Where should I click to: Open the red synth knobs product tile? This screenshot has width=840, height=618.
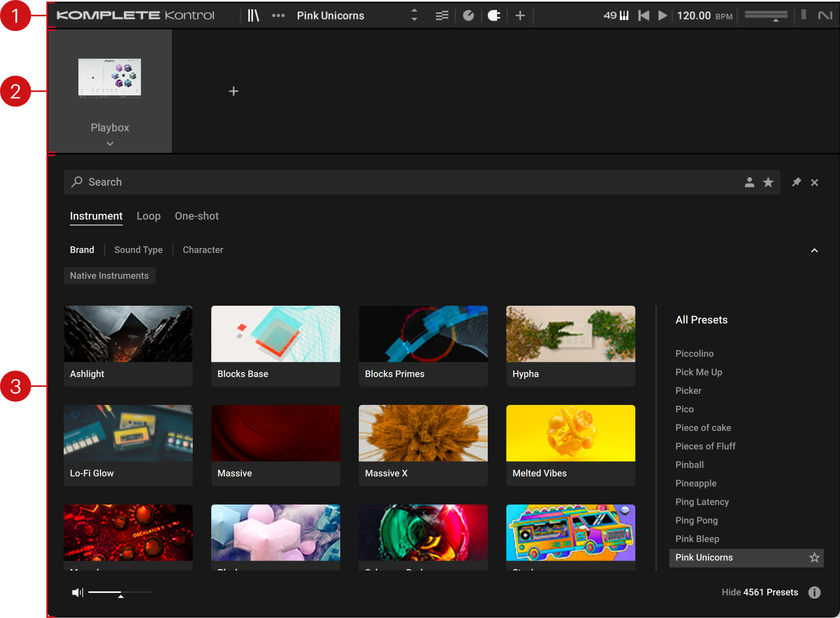point(128,537)
